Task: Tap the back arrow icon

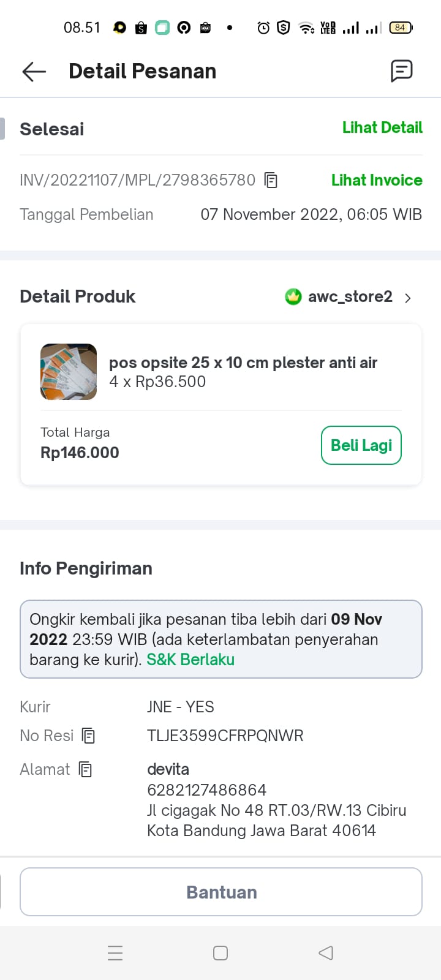Action: 34,72
